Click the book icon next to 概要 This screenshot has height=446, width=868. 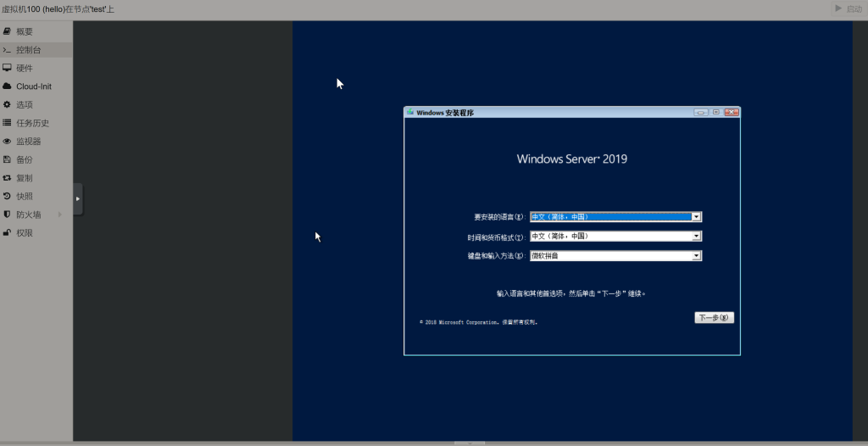tap(7, 31)
